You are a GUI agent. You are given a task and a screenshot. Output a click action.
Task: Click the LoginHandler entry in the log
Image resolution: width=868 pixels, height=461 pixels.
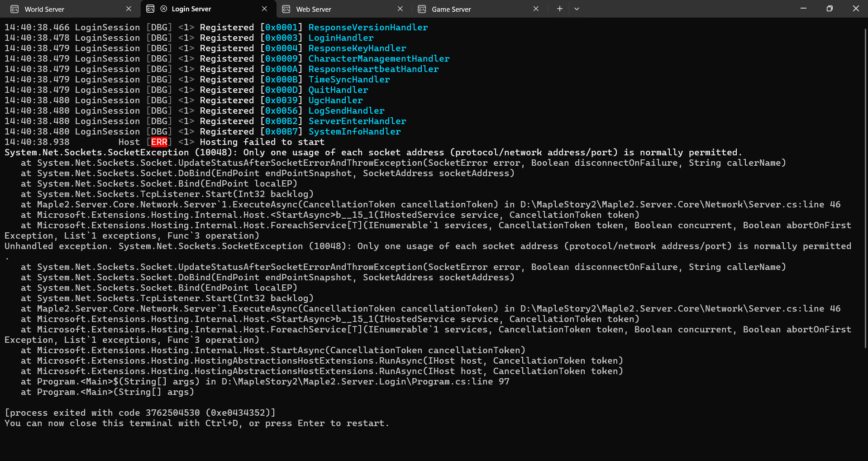(341, 38)
